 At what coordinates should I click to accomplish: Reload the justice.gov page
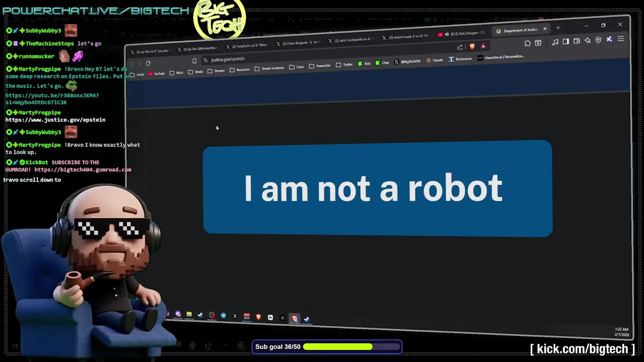point(148,63)
